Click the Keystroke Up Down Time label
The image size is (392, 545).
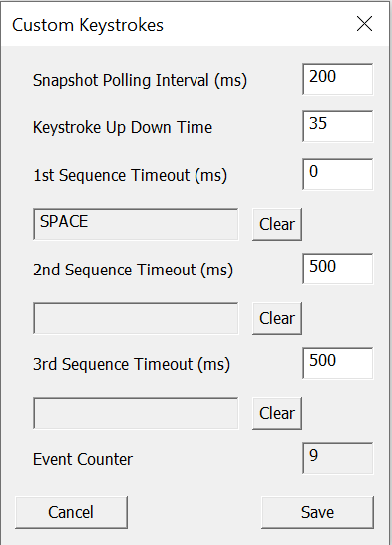point(123,127)
